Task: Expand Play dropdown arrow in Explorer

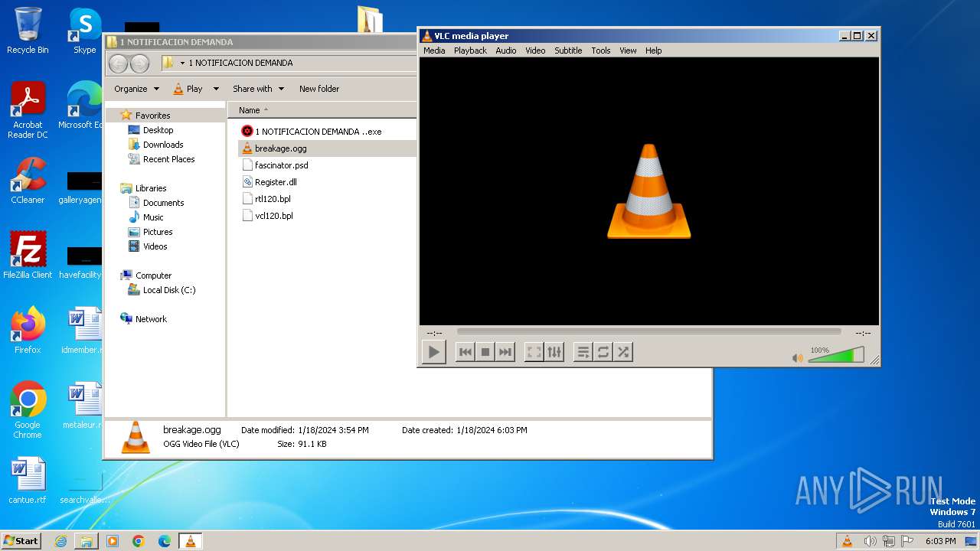Action: pos(216,89)
